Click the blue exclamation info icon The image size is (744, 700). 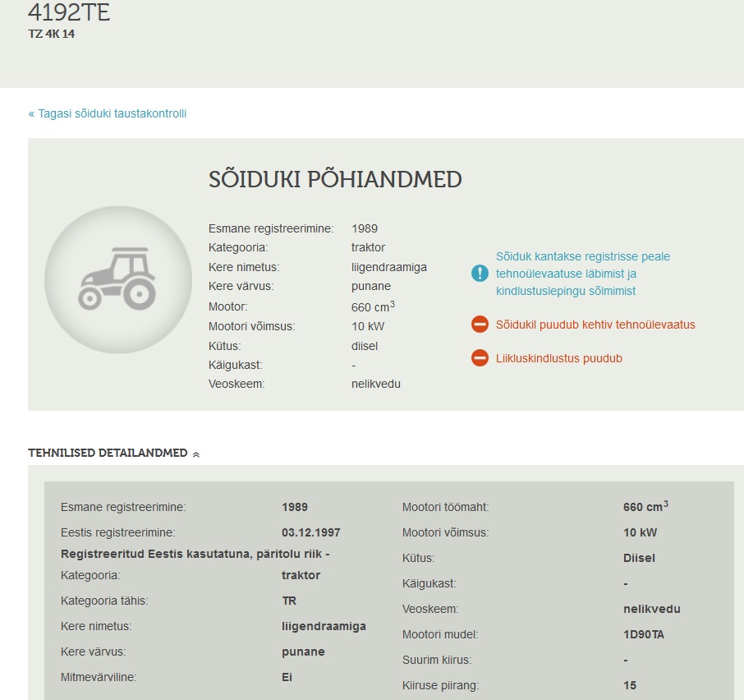pyautogui.click(x=480, y=274)
